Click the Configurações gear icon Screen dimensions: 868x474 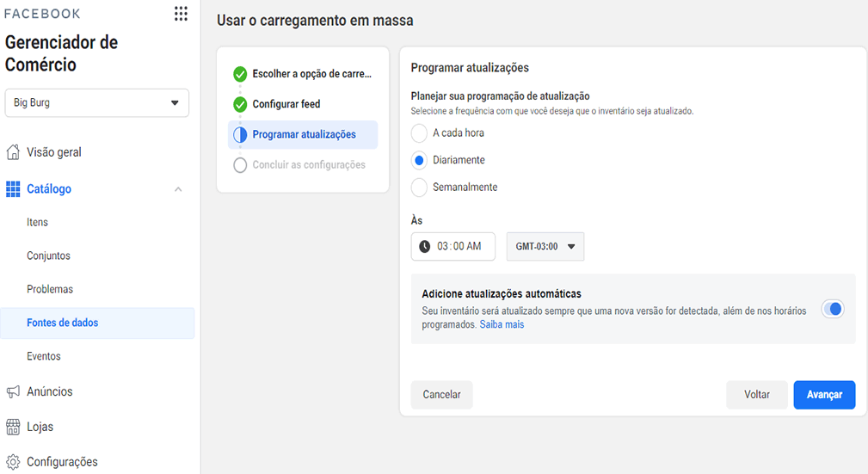pos(13,462)
